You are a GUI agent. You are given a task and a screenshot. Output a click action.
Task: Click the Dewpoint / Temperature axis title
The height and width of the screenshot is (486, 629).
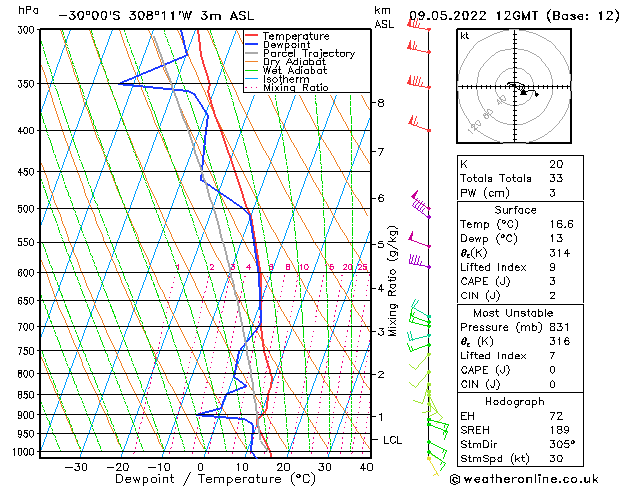[215, 479]
